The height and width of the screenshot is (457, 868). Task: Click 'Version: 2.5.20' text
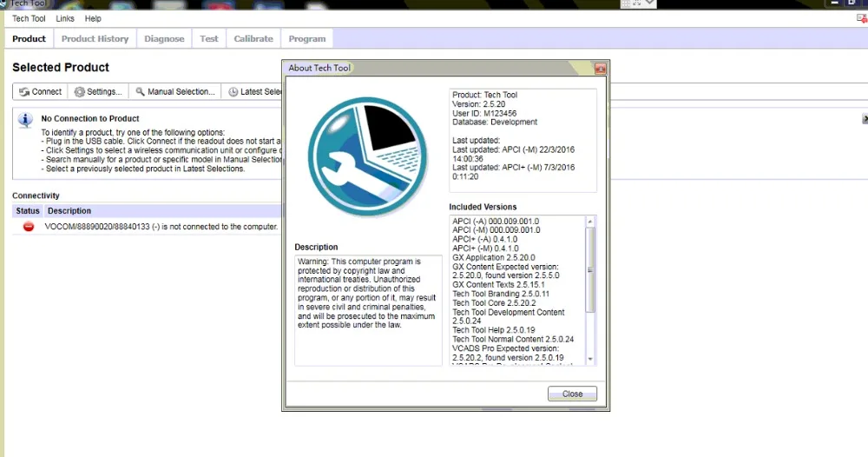(x=479, y=104)
